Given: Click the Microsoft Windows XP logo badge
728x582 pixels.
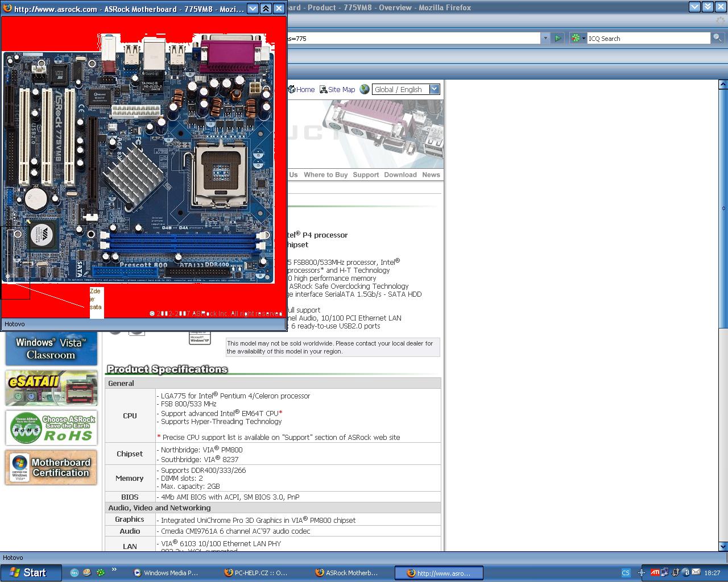Looking at the screenshot, I should [x=200, y=338].
